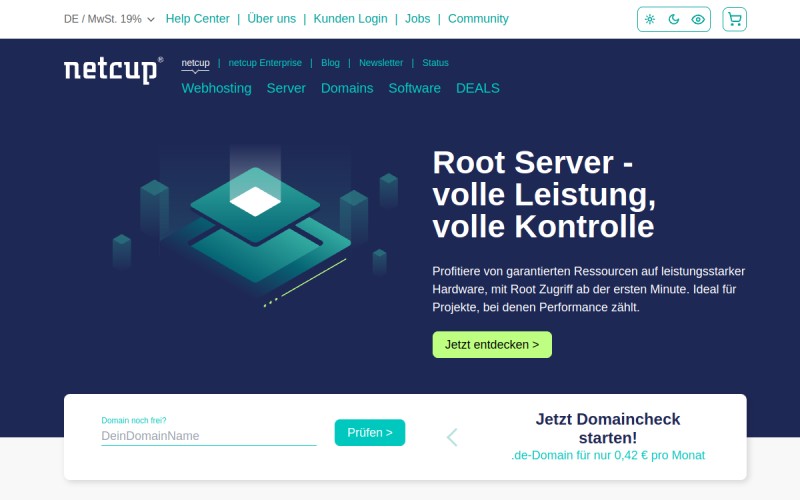Open the shopping cart
The width and height of the screenshot is (800, 500).
pos(735,19)
